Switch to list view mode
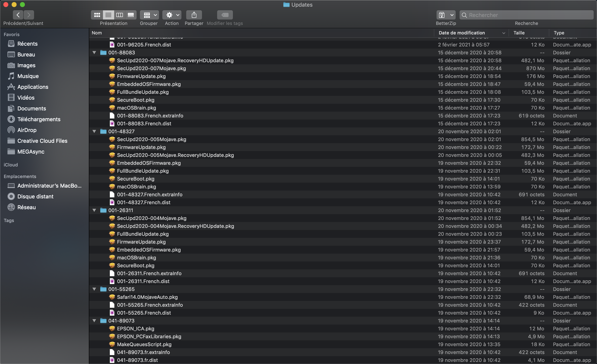Screen dimensions: 597x364 coord(108,15)
